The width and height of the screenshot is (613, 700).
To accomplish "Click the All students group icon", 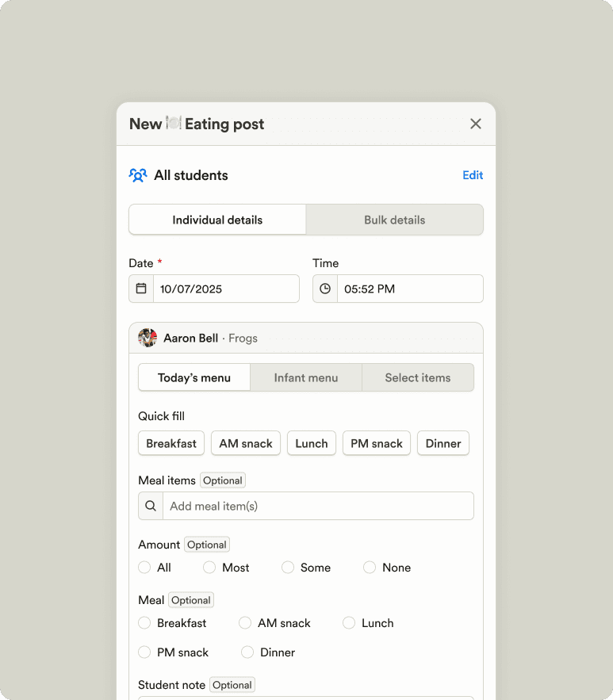I will pos(138,175).
